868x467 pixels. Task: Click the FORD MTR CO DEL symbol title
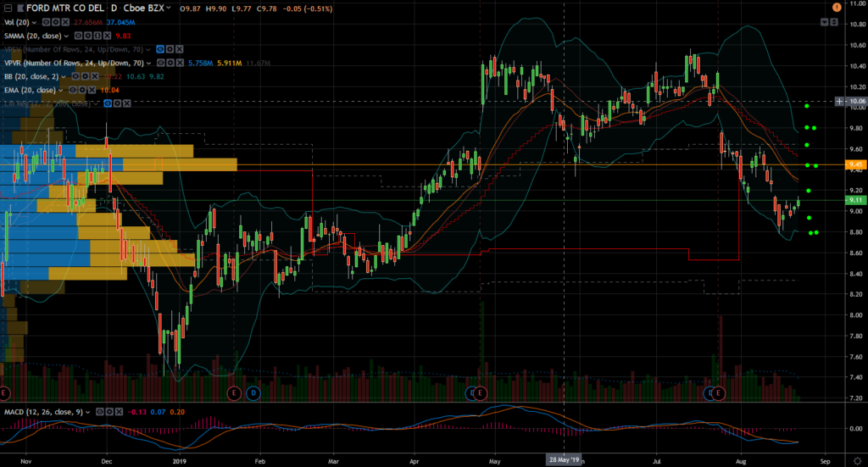[x=65, y=8]
